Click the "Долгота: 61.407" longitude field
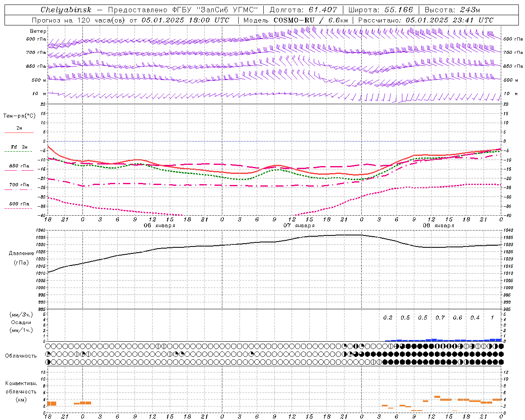The height and width of the screenshot is (420, 525). coord(304,10)
